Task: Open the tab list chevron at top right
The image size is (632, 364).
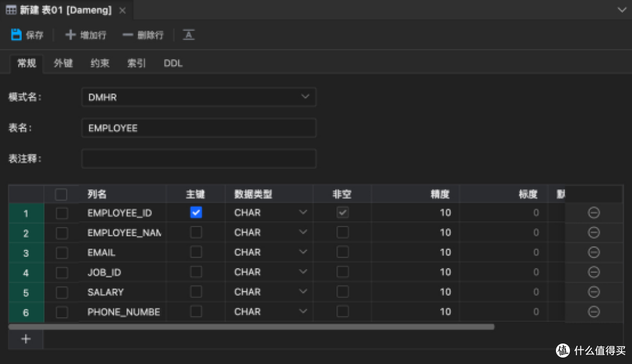Action: click(x=622, y=10)
